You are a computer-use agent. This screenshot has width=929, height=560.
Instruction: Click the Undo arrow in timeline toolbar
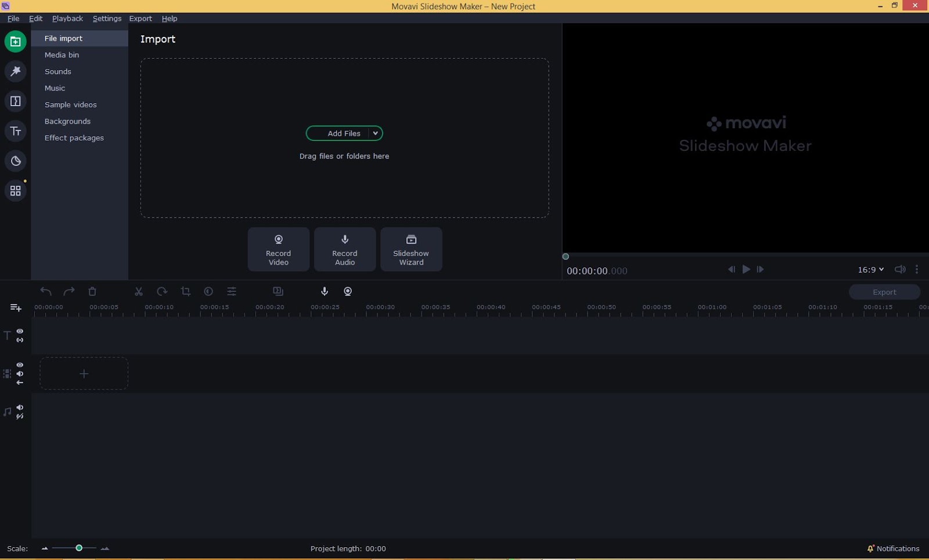pos(46,291)
